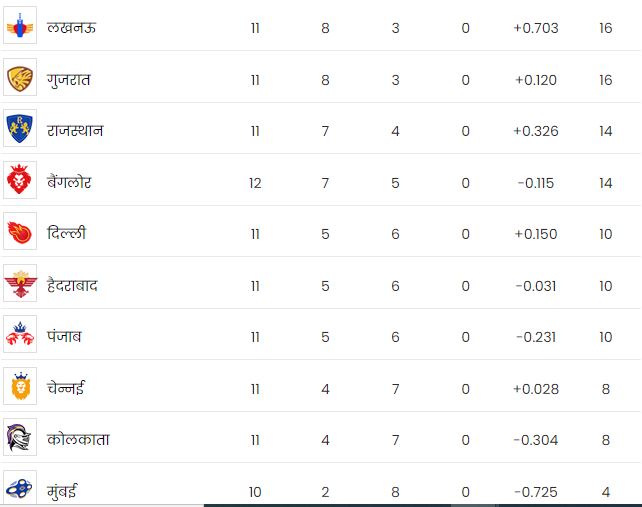The height and width of the screenshot is (507, 642).
Task: Click the +0.703 net run rate value
Action: (536, 28)
